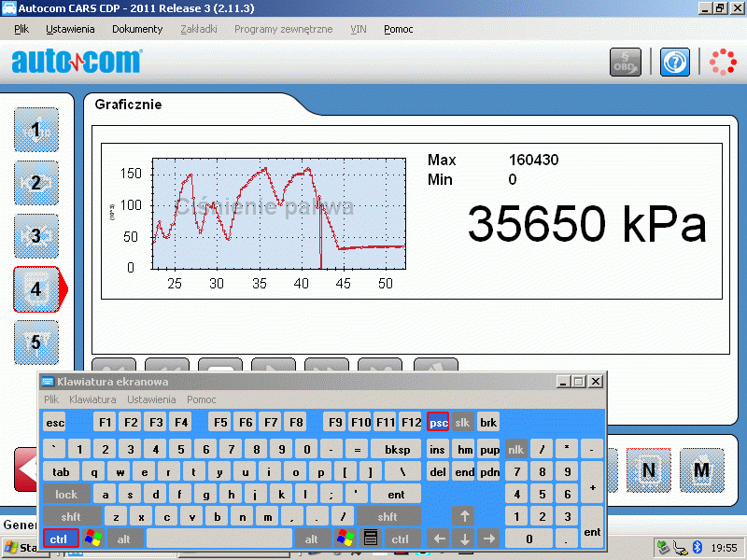Select highlighted sidebar step button 4
Viewport: 747px width, 560px height.
pos(37,289)
